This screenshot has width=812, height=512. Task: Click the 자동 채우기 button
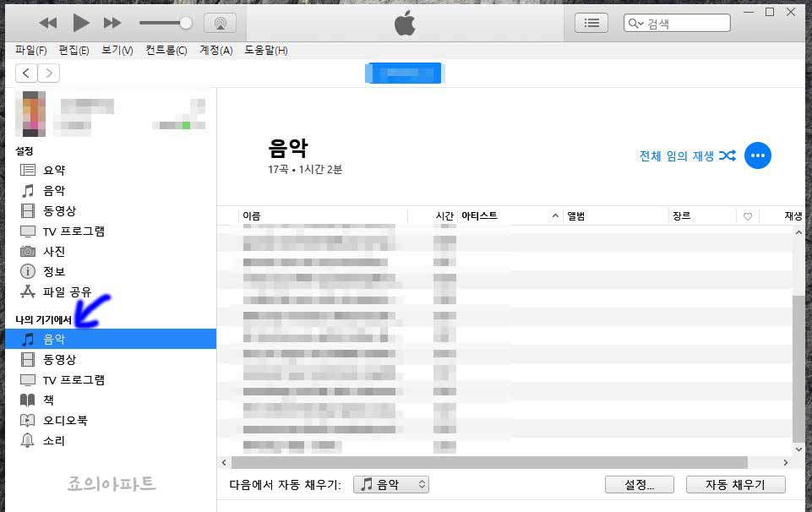735,484
